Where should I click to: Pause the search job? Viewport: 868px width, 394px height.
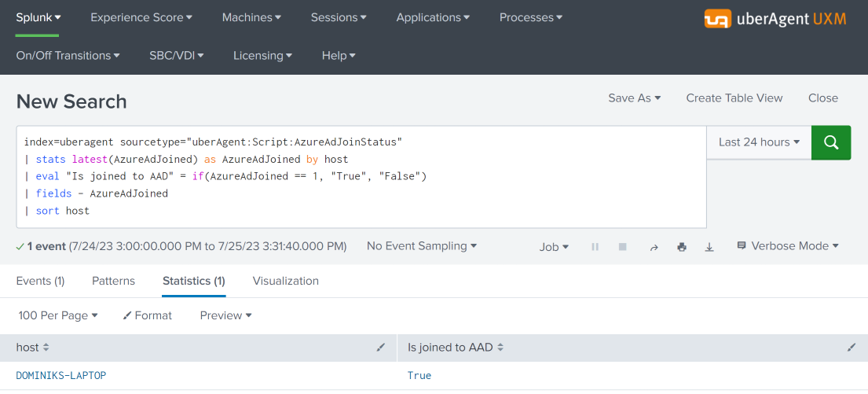[x=595, y=247]
